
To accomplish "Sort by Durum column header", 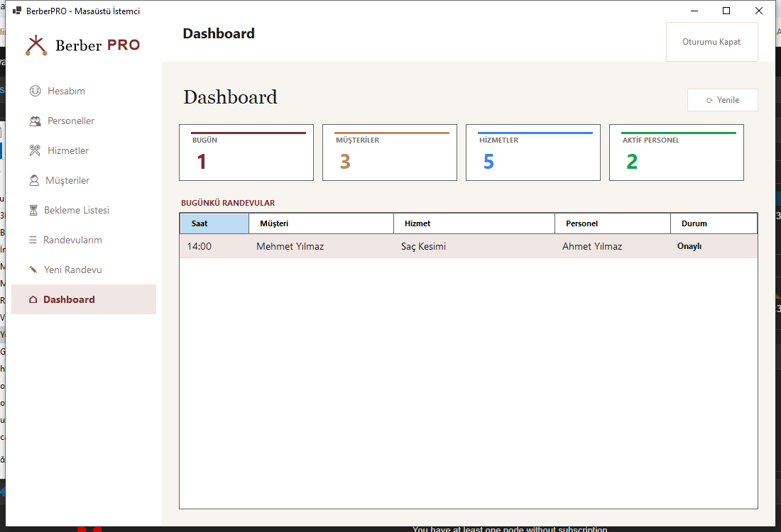I will click(714, 223).
